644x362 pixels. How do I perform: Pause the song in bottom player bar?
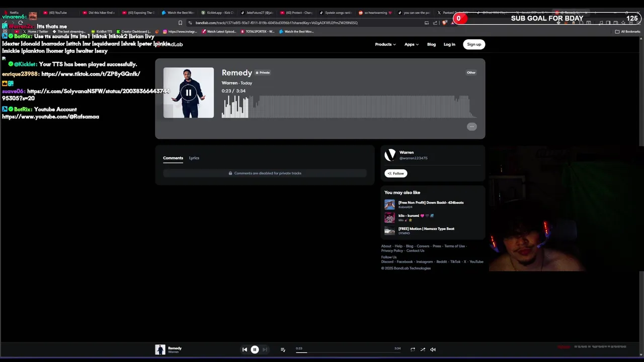coord(255,349)
